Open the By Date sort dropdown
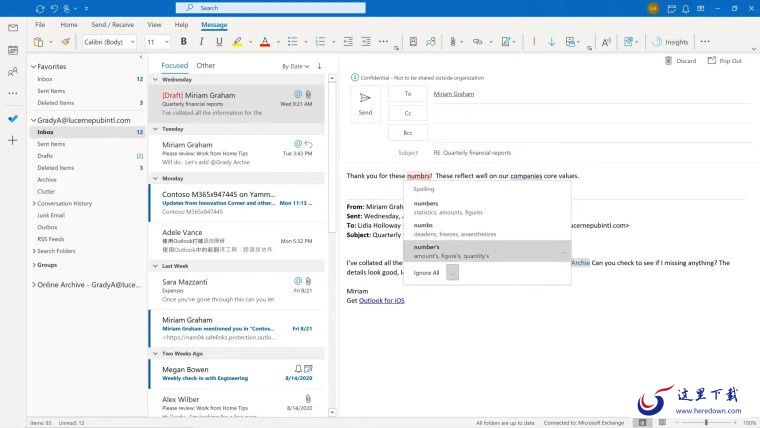Image resolution: width=760 pixels, height=428 pixels. [x=295, y=66]
